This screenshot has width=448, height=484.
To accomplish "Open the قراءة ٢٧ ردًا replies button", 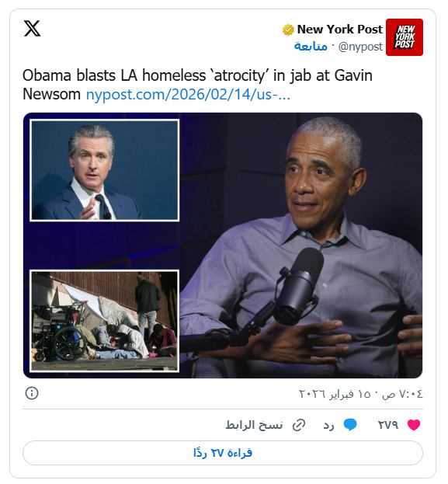I will pos(223,453).
